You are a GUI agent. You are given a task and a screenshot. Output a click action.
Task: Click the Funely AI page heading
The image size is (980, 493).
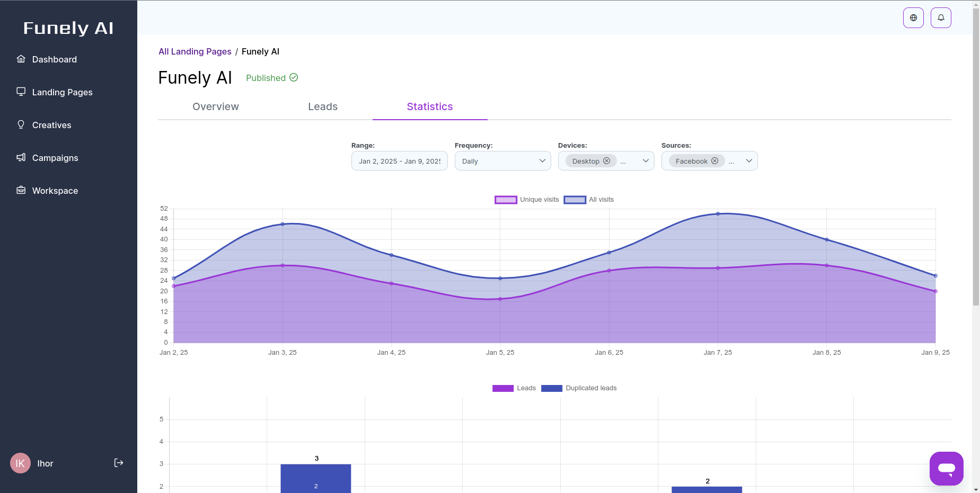click(x=195, y=78)
